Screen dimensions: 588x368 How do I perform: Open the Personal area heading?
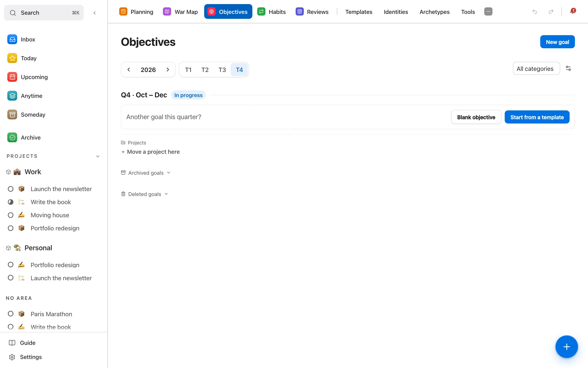[x=38, y=248]
